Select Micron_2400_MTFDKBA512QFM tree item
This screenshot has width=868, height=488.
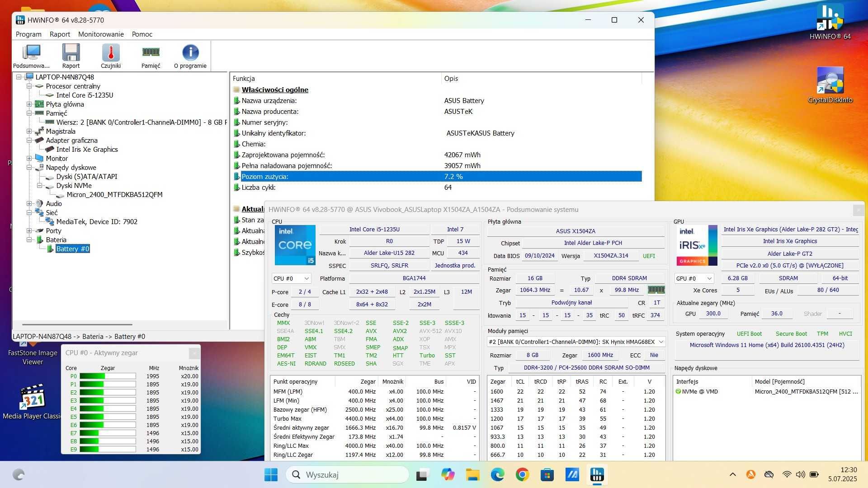(114, 194)
